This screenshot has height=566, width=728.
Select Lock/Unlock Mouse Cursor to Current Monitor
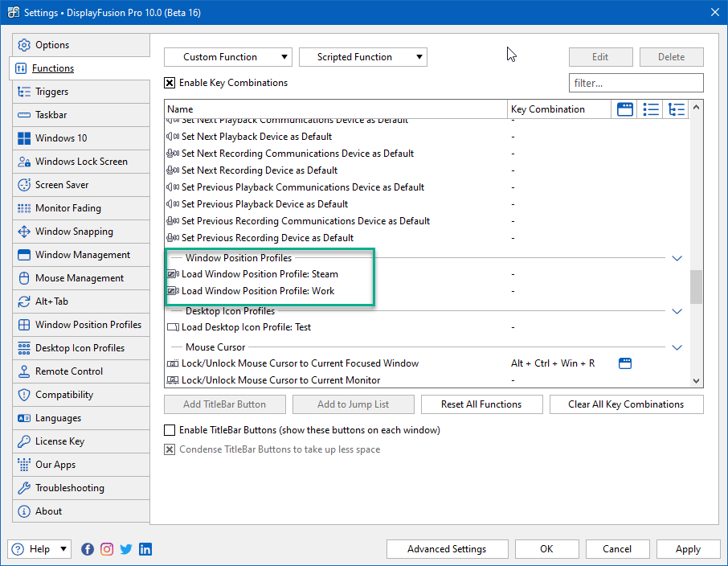pyautogui.click(x=427, y=380)
